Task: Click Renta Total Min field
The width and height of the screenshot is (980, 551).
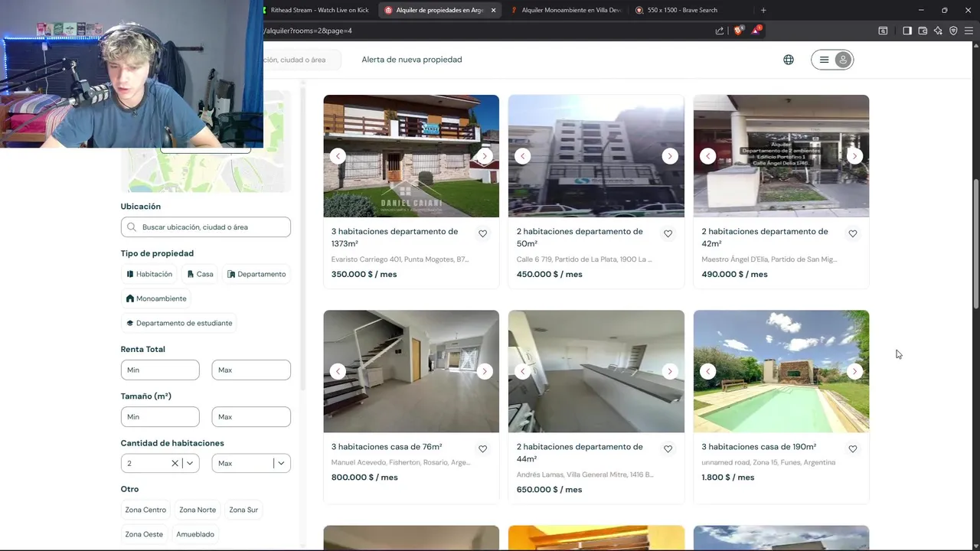Action: pyautogui.click(x=160, y=370)
